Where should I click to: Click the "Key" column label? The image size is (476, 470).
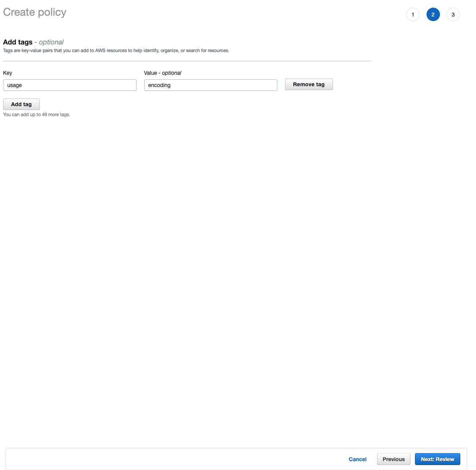8,73
